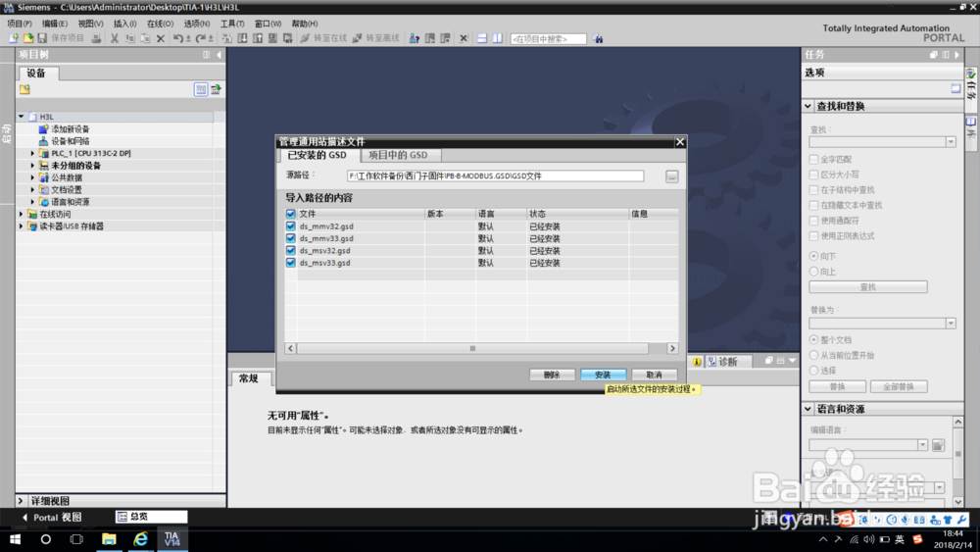The image size is (980, 552).
Task: Open the 在线(O) menu
Action: 160,24
